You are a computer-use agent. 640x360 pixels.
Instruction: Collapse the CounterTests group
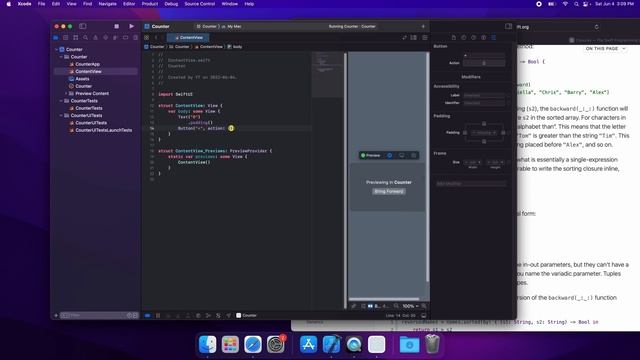tap(61, 101)
